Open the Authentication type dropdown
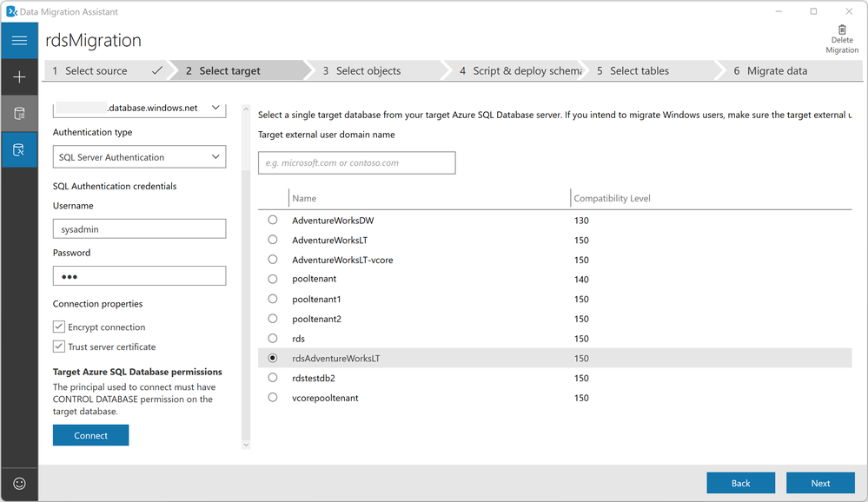This screenshot has height=502, width=868. pyautogui.click(x=140, y=157)
